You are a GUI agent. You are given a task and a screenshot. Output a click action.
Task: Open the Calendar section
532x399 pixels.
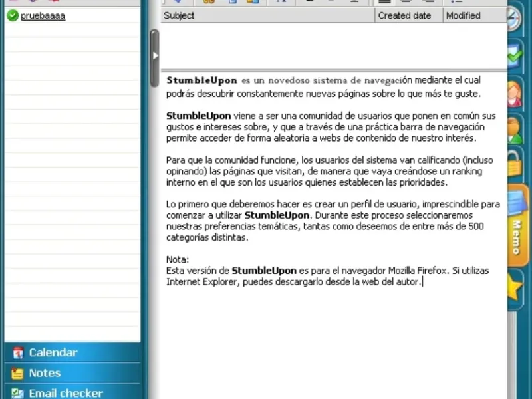[x=72, y=352]
